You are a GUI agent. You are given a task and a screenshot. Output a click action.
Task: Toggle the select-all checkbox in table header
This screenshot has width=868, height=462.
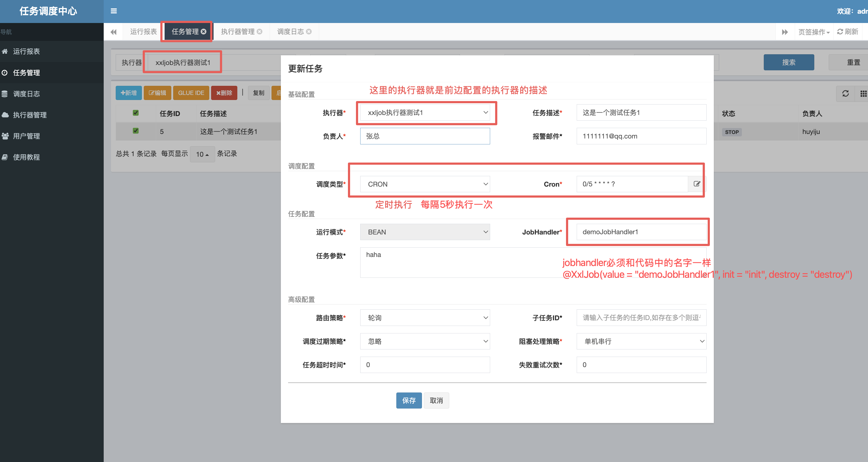click(x=135, y=113)
